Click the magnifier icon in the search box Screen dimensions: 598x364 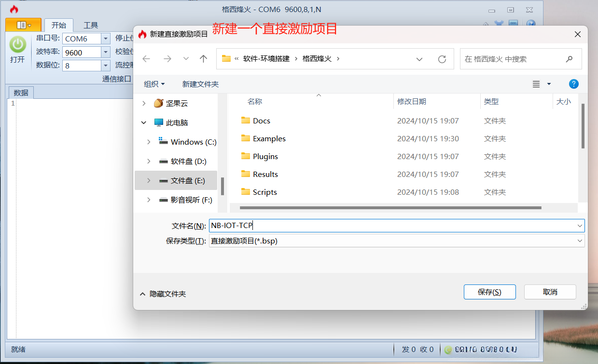pyautogui.click(x=569, y=59)
